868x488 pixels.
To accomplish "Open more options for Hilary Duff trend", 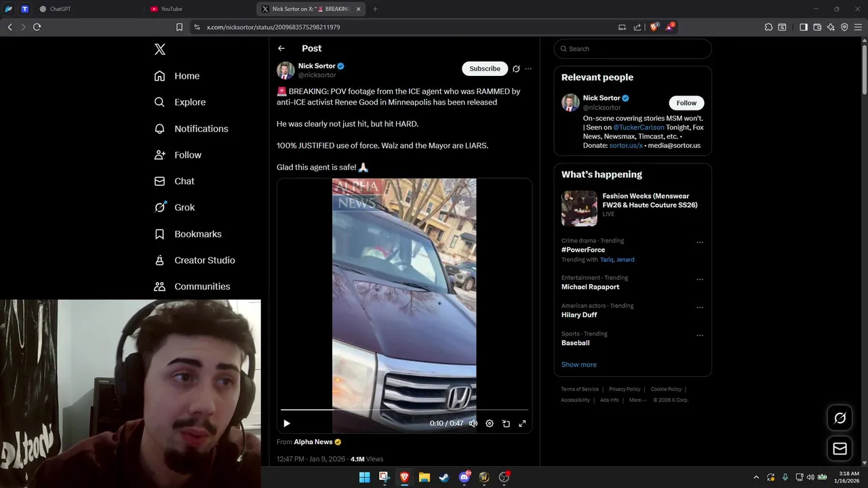I will click(x=700, y=308).
